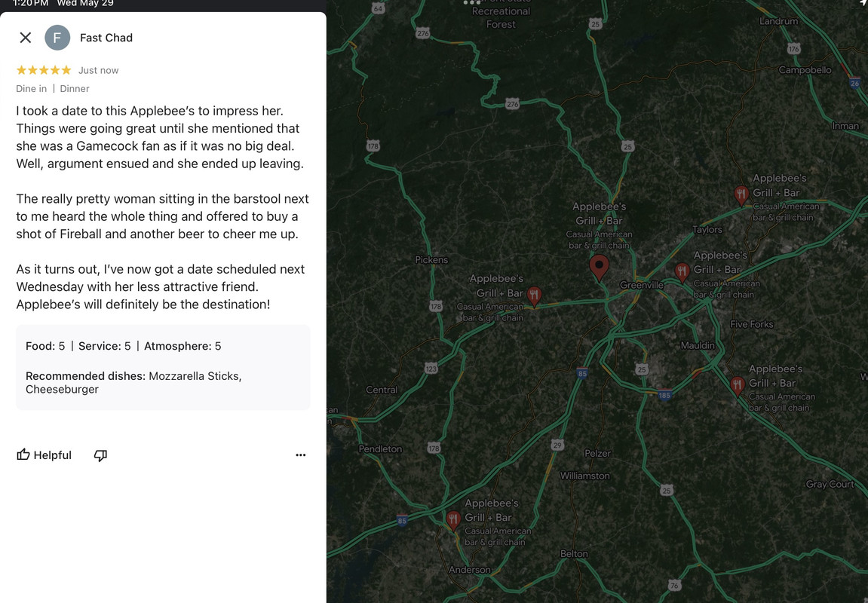Viewport: 868px width, 603px height.
Task: Select the Applebee's pin just east of Greenville
Action: [x=682, y=271]
